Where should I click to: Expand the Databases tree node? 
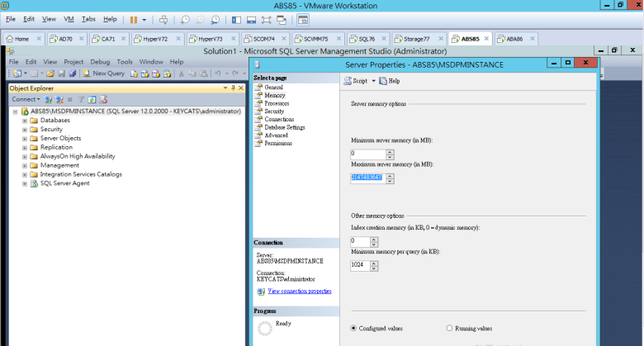pyautogui.click(x=25, y=121)
